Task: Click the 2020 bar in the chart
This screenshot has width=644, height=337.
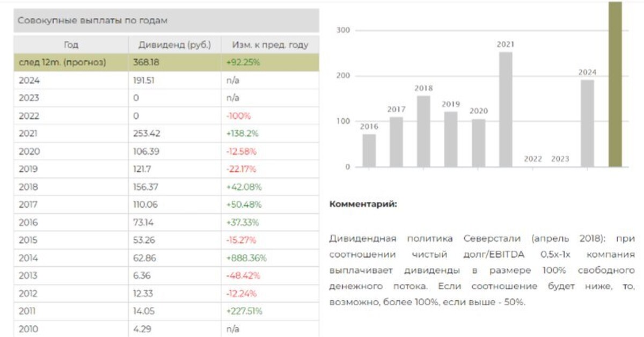Action: 478,143
